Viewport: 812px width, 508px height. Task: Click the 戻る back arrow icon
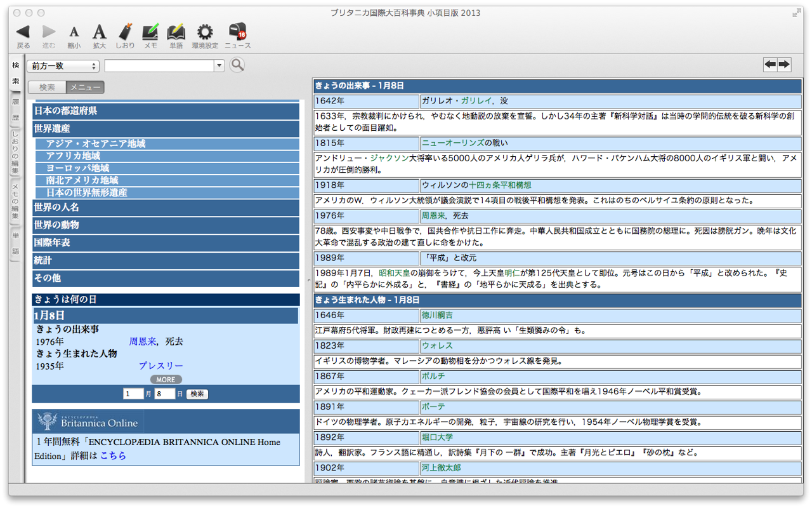(23, 32)
